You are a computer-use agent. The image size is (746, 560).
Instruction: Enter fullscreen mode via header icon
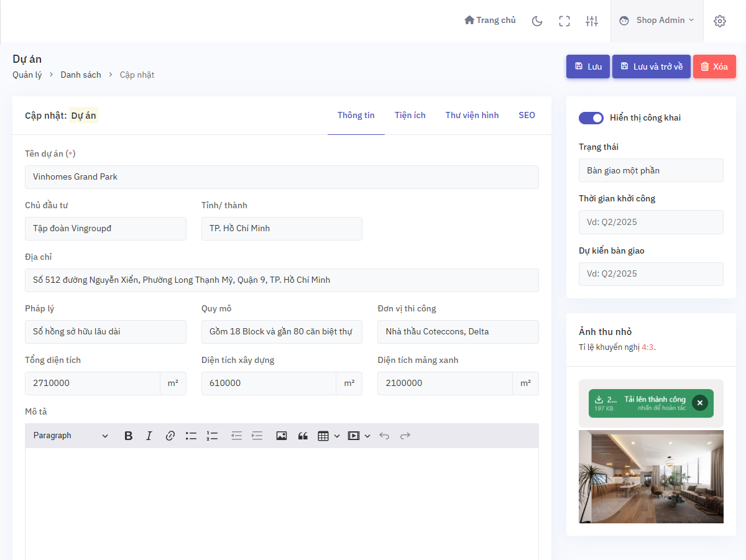point(564,21)
